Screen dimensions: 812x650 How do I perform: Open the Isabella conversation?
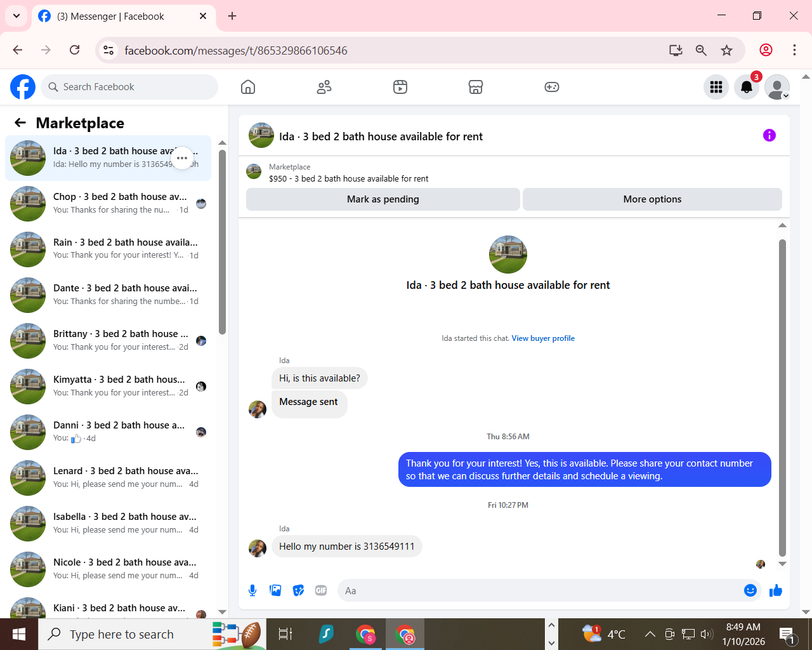[108, 524]
